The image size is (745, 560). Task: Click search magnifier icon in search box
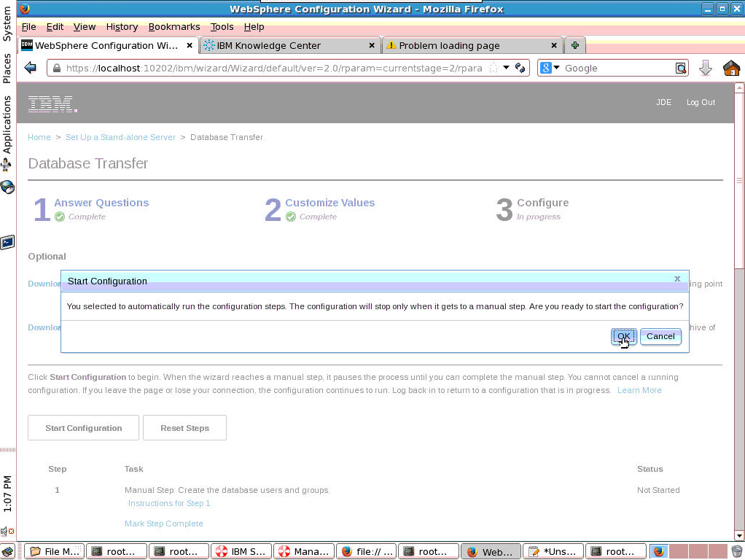point(680,68)
